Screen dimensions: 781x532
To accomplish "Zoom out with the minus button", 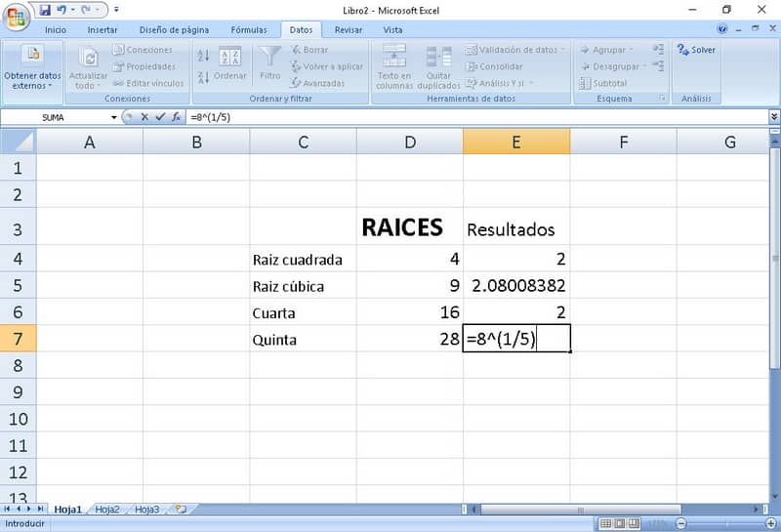I will (681, 523).
